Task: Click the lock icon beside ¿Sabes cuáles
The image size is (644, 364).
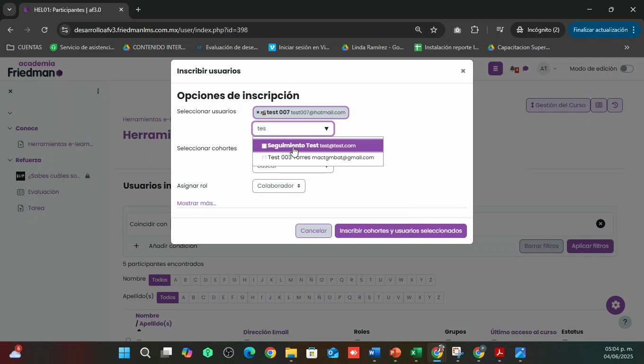Action: tap(88, 176)
